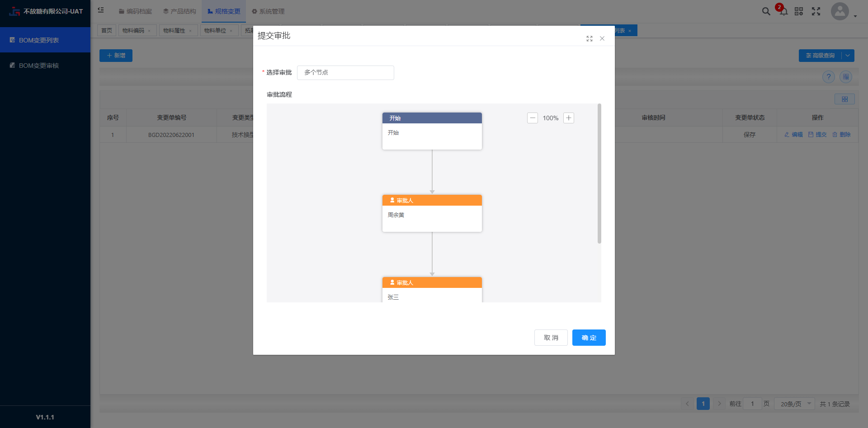Click the 保存 status cell
This screenshot has width=868, height=428.
click(x=750, y=135)
